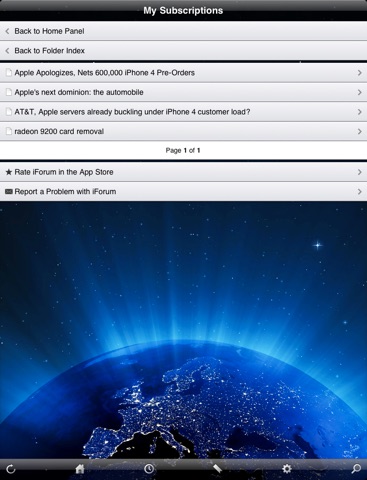Click the star icon beside Rate iForum
The height and width of the screenshot is (480, 367).
(x=9, y=172)
